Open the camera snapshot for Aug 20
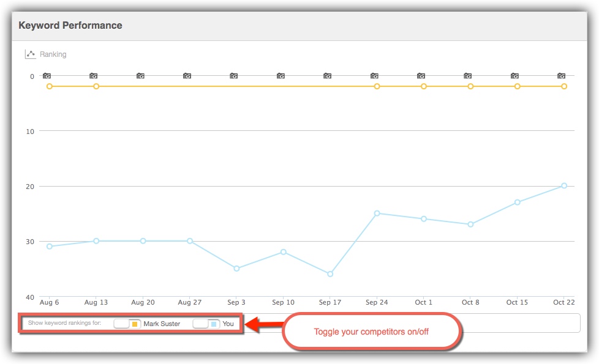599x364 pixels. click(x=140, y=76)
